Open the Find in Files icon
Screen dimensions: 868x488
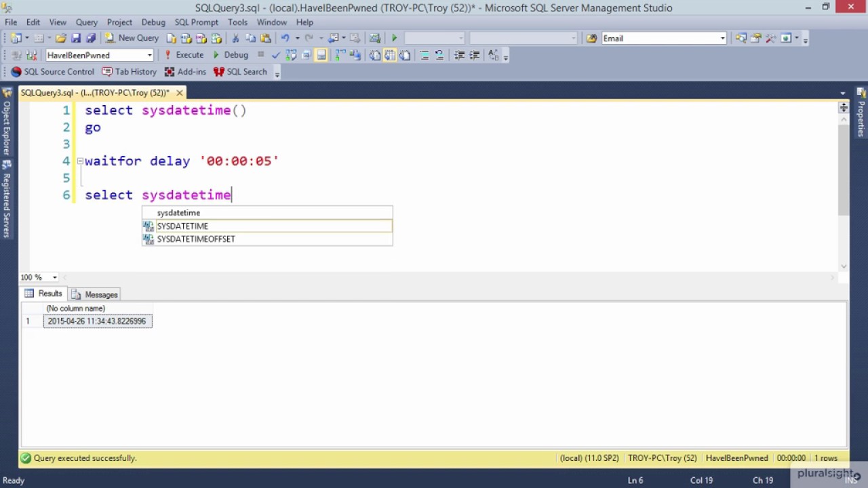click(592, 39)
